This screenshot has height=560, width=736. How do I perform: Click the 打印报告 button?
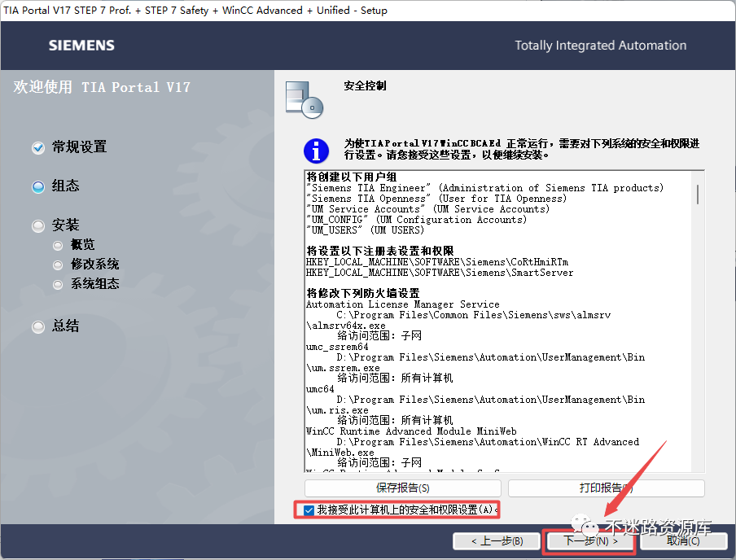coord(606,488)
